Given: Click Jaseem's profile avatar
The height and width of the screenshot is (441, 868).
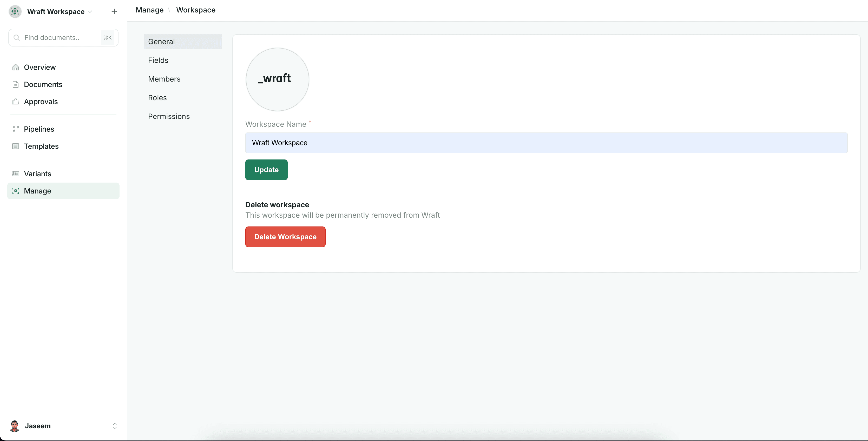Looking at the screenshot, I should (x=15, y=426).
